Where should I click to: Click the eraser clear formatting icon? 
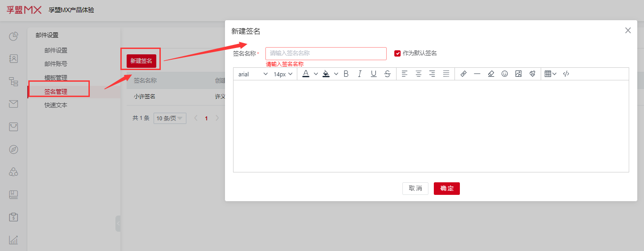[491, 74]
